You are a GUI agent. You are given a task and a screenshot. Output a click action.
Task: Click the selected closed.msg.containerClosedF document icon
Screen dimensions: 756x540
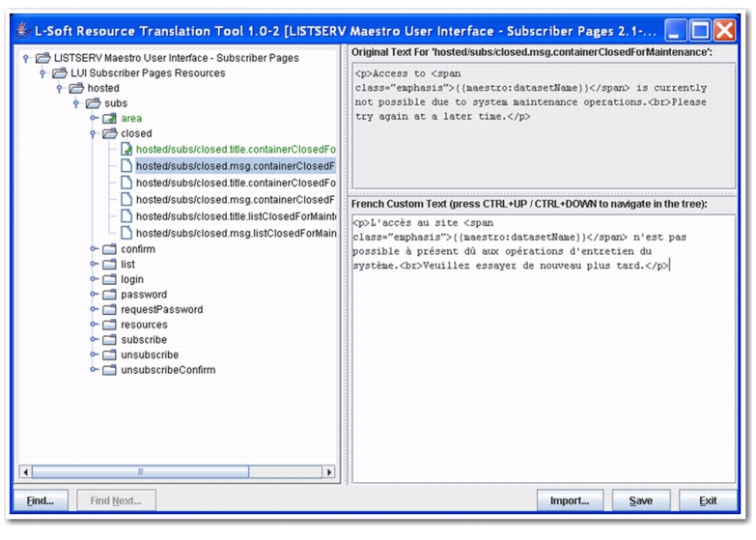(x=126, y=165)
